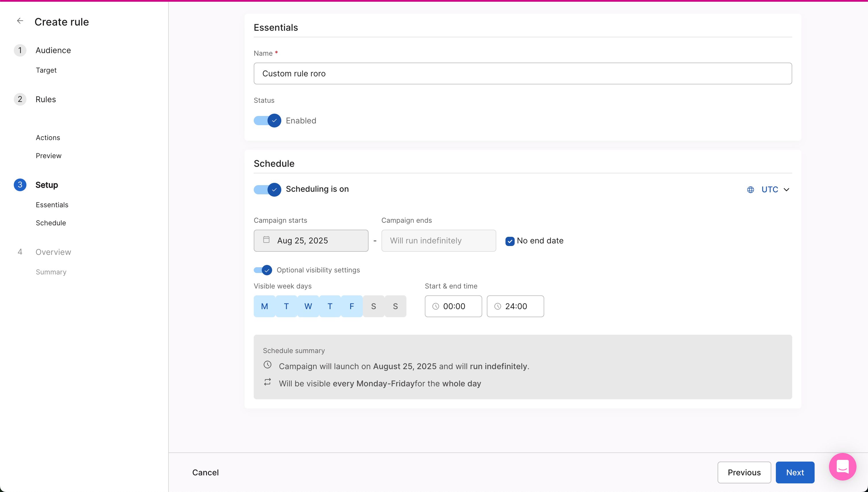Turn off the Scheduling is on switch

coord(267,189)
